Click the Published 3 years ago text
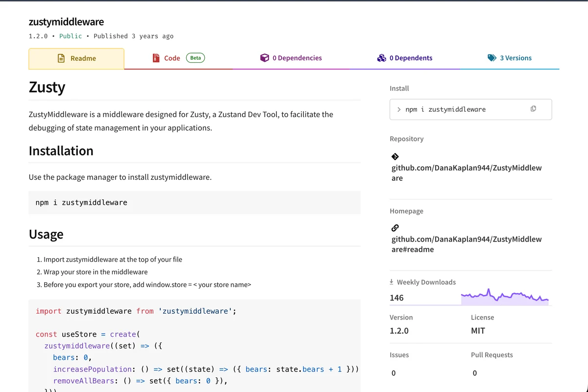The height and width of the screenshot is (392, 588). click(133, 36)
